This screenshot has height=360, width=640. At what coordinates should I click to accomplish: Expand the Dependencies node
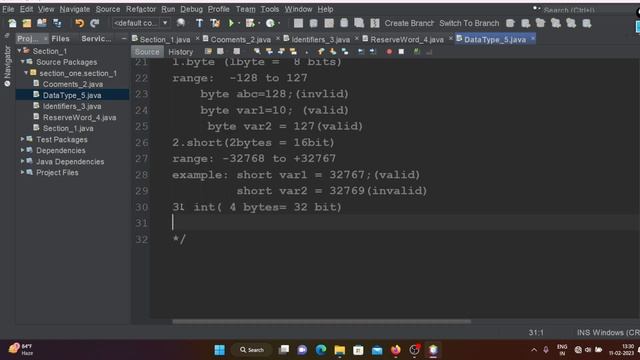22,150
